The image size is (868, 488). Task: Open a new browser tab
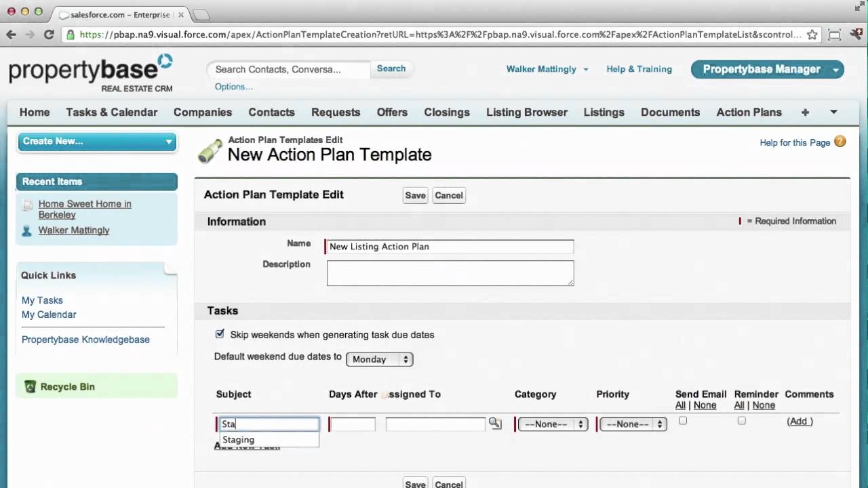[x=201, y=14]
